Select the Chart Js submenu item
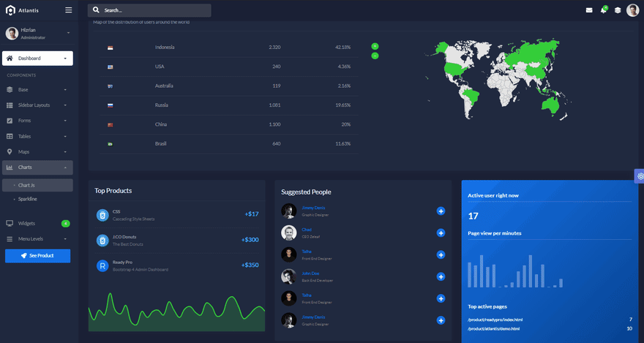 pos(38,185)
